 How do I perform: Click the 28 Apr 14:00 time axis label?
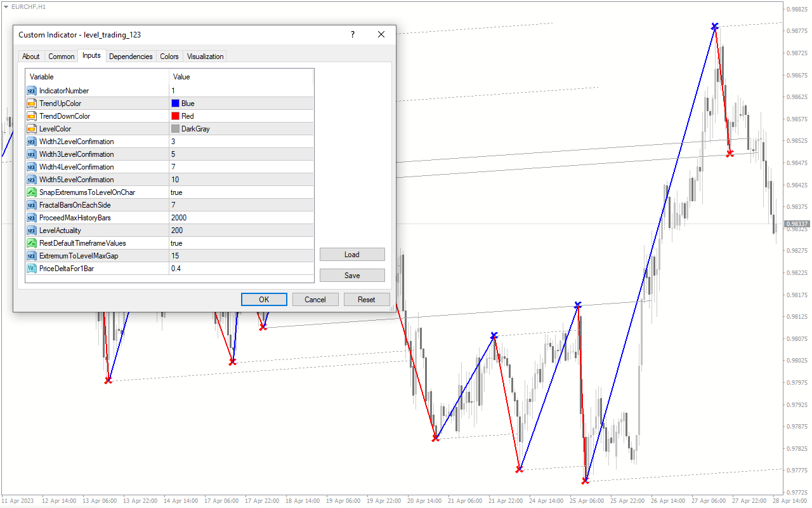tap(789, 501)
